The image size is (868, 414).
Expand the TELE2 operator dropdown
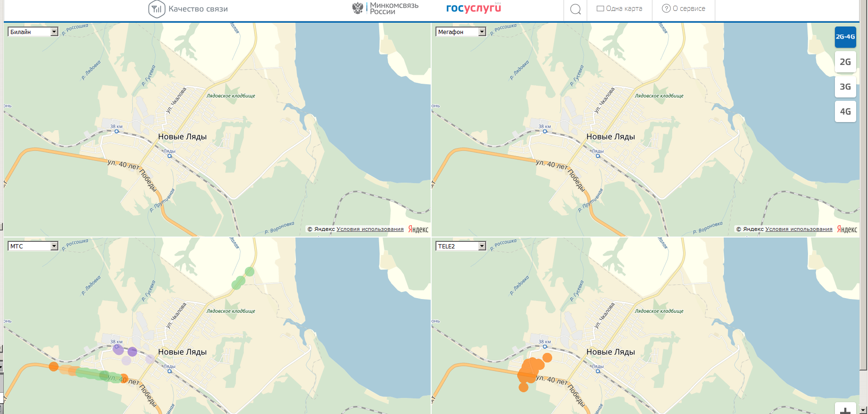click(x=461, y=246)
